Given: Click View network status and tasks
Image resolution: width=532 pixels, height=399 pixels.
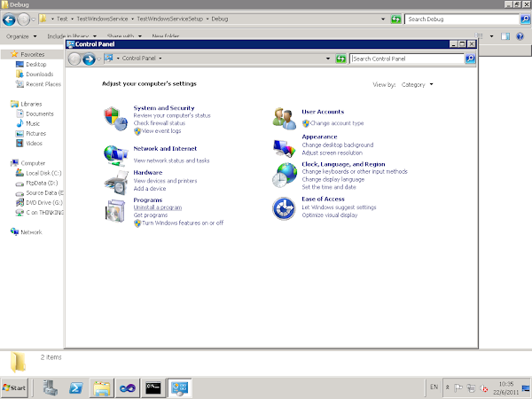Looking at the screenshot, I should 171,160.
